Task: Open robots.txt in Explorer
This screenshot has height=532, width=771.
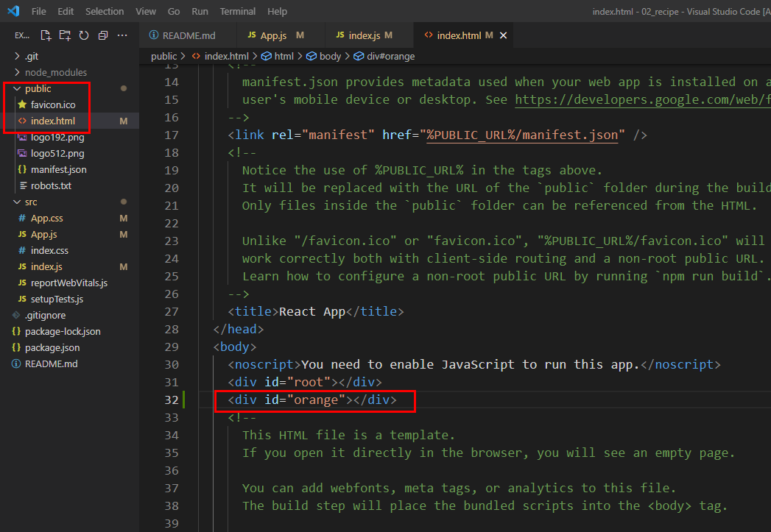Action: coord(69,185)
